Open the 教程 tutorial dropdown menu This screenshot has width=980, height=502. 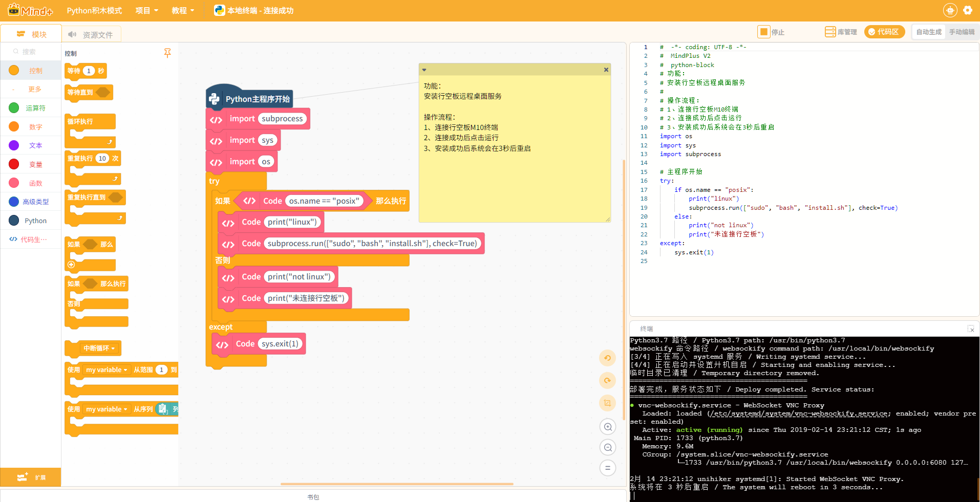pos(183,11)
